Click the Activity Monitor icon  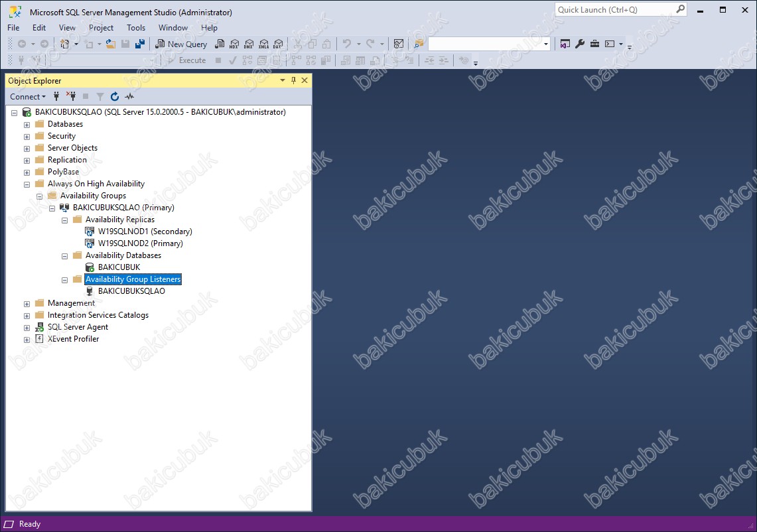(398, 44)
